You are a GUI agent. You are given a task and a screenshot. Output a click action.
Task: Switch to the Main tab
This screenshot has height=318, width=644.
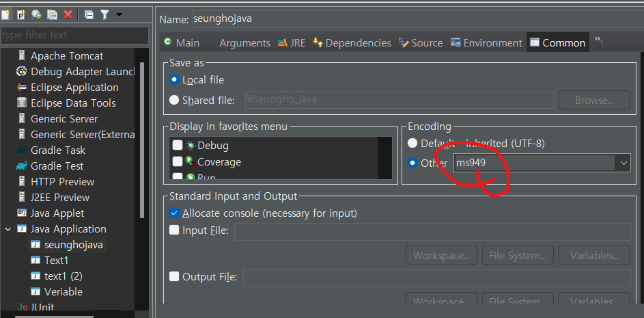(x=181, y=43)
